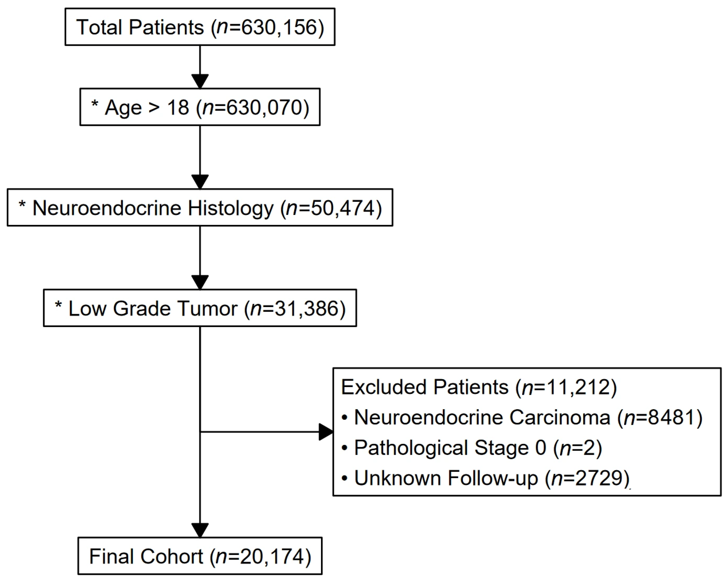Click the n=50,474 count text
The image size is (728, 581).
click(330, 208)
